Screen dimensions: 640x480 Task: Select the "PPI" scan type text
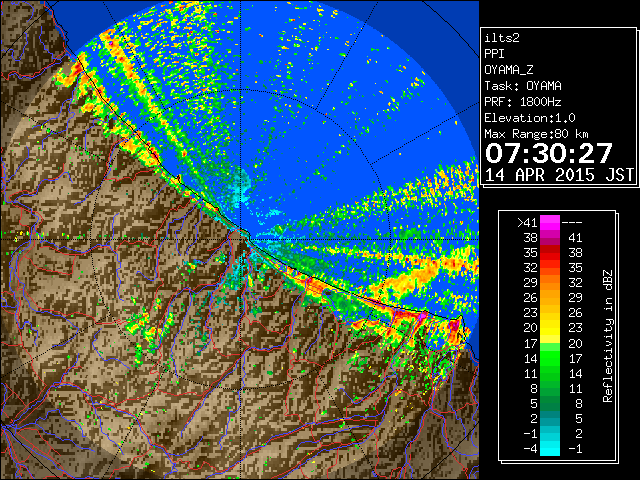click(494, 54)
